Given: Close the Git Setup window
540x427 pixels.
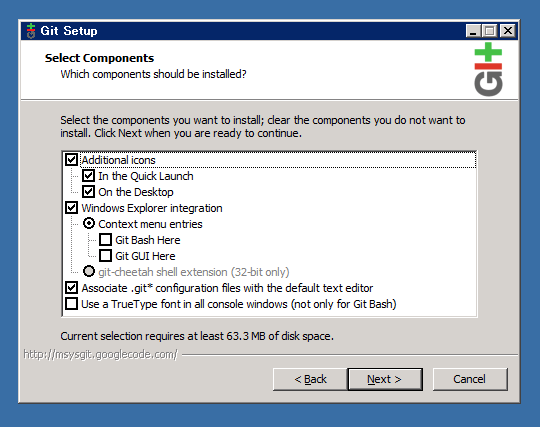Looking at the screenshot, I should pyautogui.click(x=508, y=31).
